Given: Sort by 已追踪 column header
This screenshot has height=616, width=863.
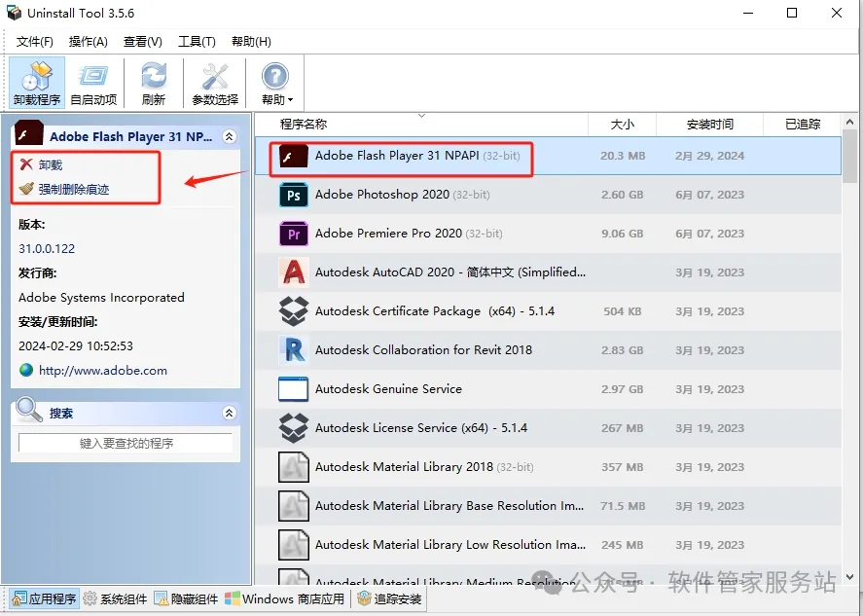Looking at the screenshot, I should pos(802,125).
